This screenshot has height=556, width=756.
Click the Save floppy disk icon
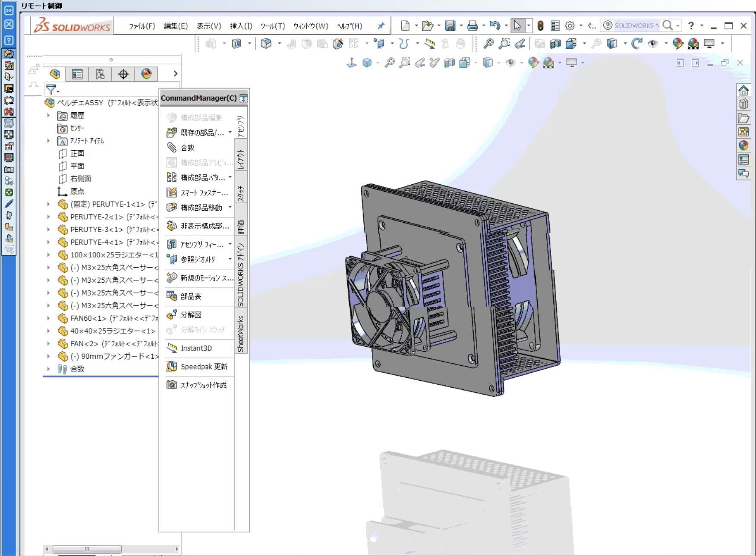point(450,26)
